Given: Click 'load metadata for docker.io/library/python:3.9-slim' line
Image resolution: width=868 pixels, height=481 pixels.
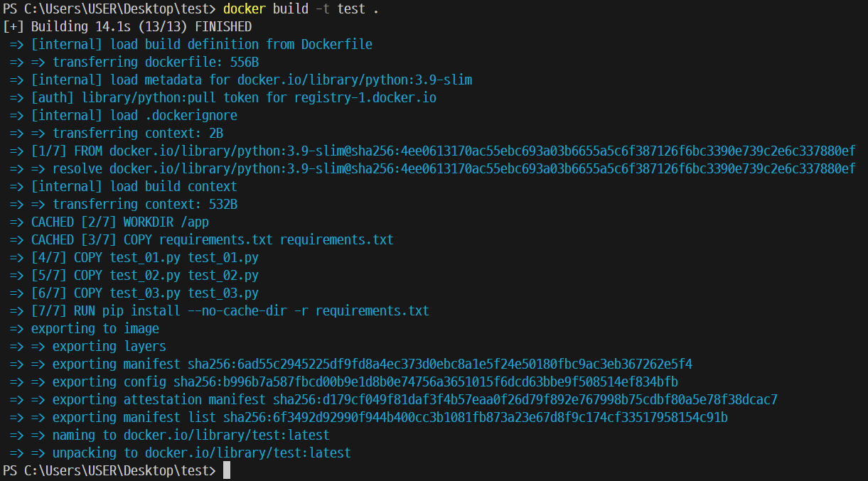Looking at the screenshot, I should 241,80.
